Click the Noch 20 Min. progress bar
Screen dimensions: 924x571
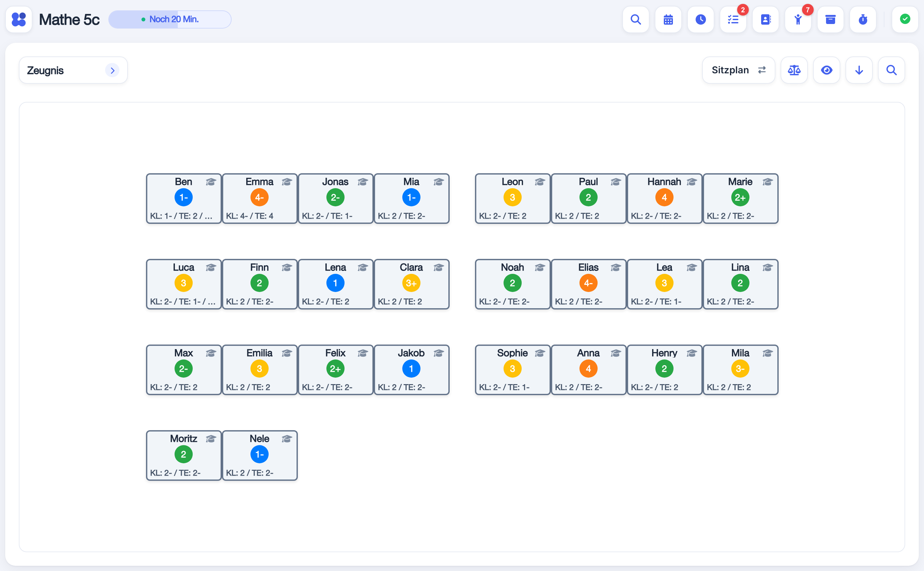[170, 19]
